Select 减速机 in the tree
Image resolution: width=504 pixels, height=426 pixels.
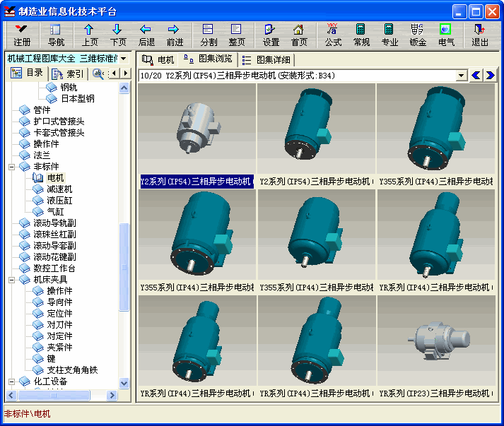click(59, 189)
